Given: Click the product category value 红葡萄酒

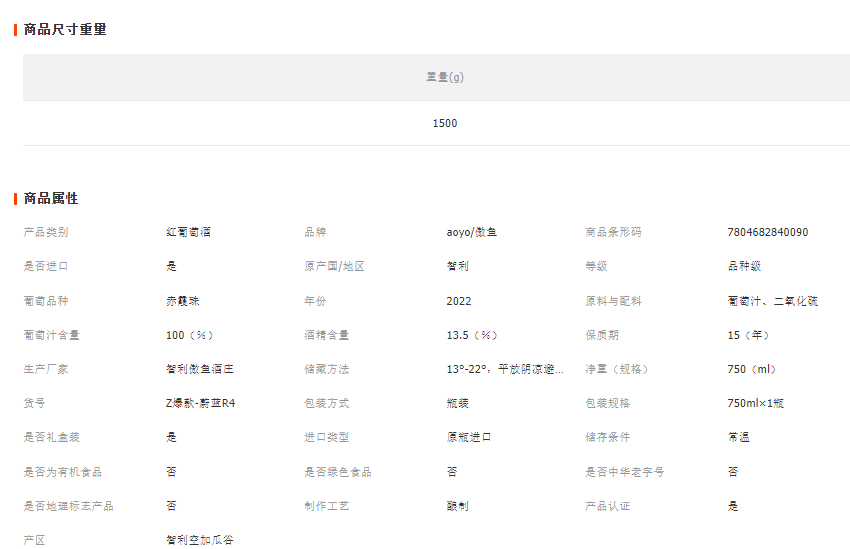Looking at the screenshot, I should tap(188, 232).
